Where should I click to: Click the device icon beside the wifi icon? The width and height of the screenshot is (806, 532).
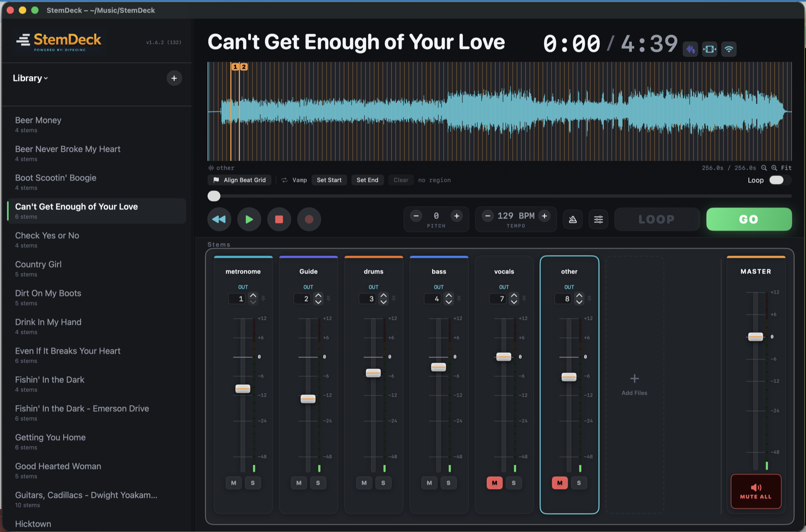[x=710, y=49]
